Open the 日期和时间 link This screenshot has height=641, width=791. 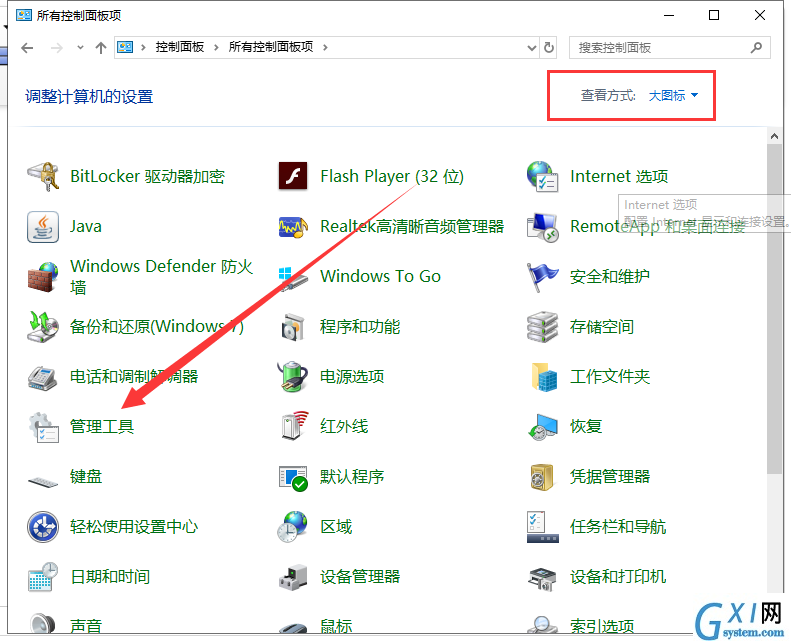point(110,577)
